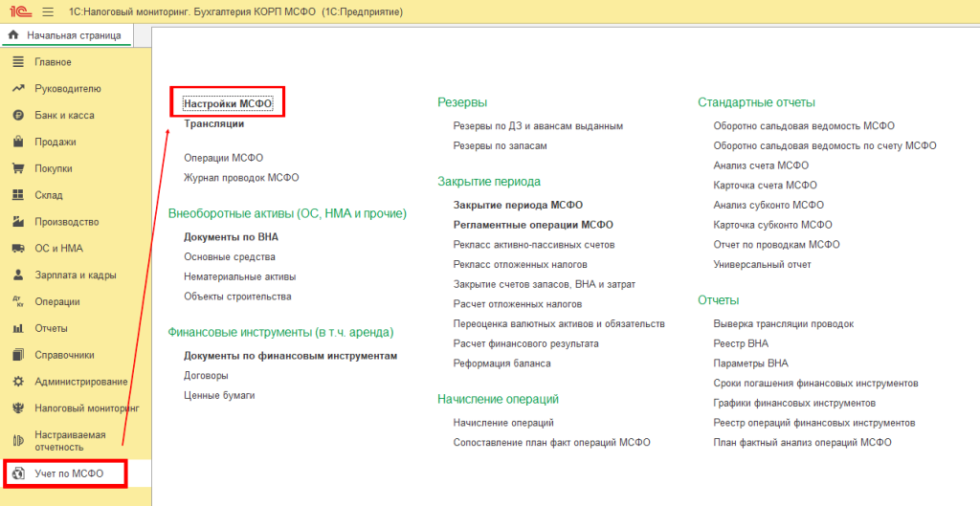
Task: Click the 1C logo icon
Action: click(18, 11)
